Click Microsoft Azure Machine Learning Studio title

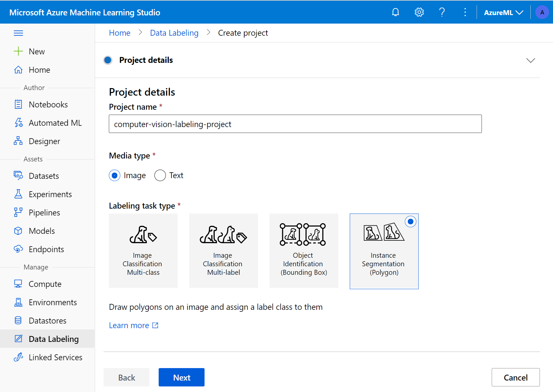85,12
